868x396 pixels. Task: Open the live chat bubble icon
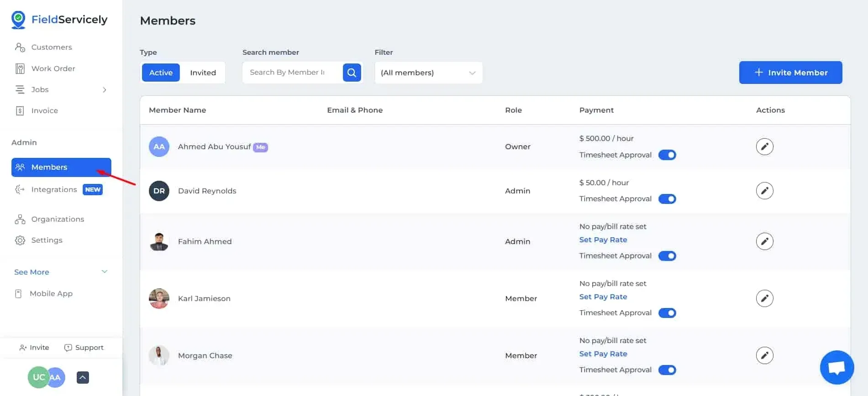pyautogui.click(x=836, y=367)
